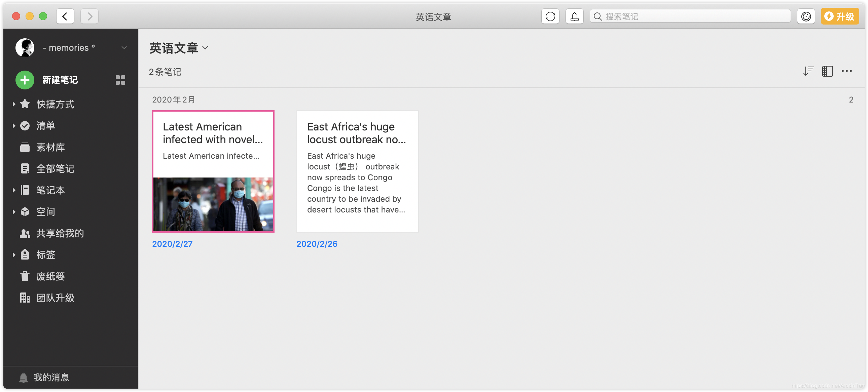Open 共享给我的 in the sidebar

point(60,233)
